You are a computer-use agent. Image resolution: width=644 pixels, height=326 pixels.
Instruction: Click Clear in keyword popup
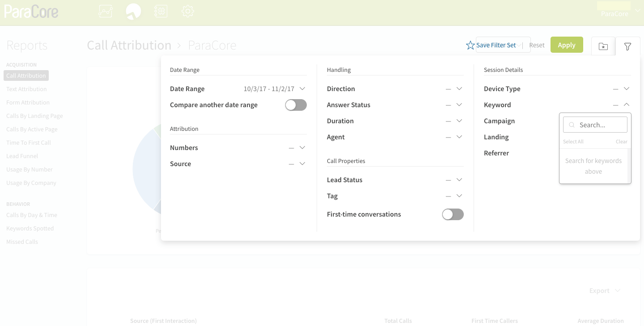(622, 142)
